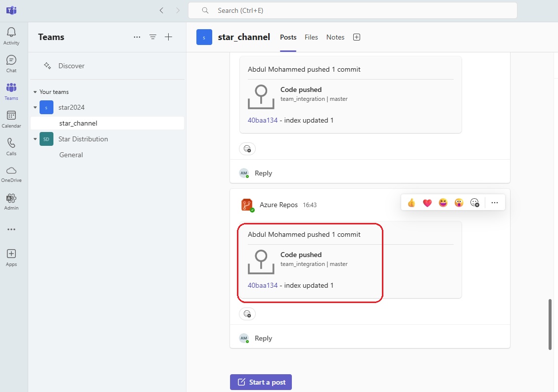React with thumbs up emoji
558x392 pixels.
tap(412, 203)
